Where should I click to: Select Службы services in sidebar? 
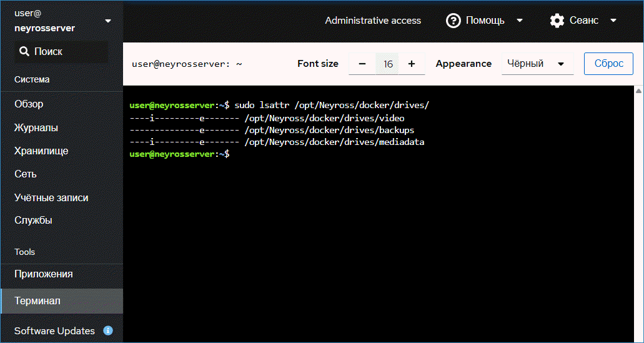click(x=33, y=220)
